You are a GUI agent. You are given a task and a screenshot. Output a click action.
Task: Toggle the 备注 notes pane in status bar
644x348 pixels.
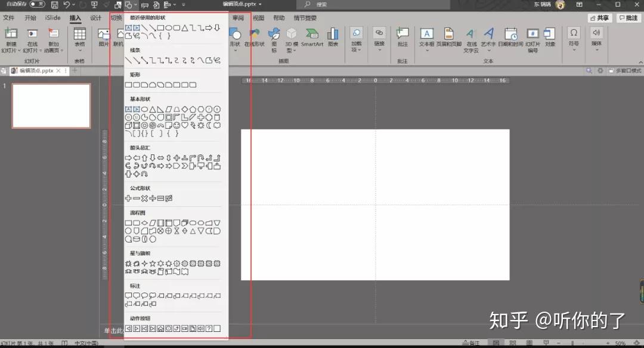click(470, 343)
